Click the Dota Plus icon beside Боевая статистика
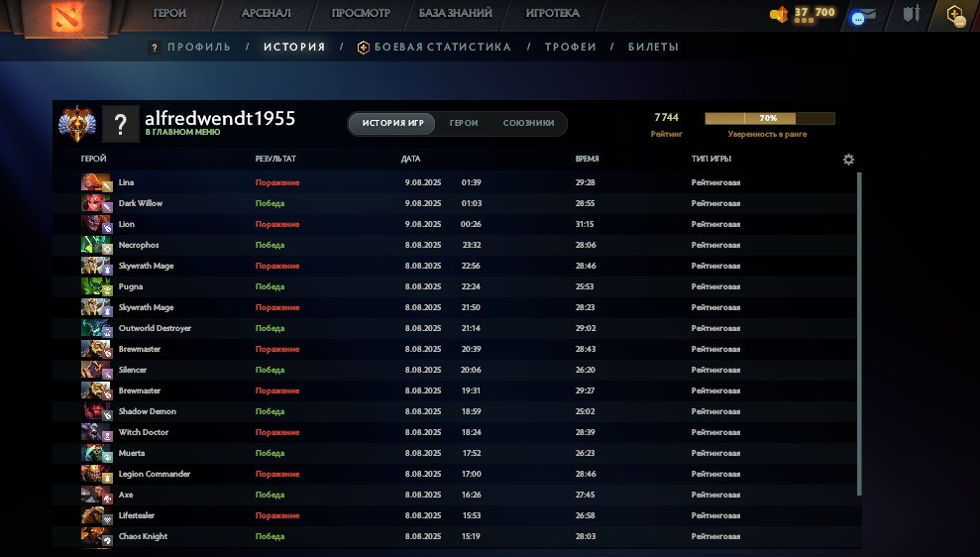 363,48
